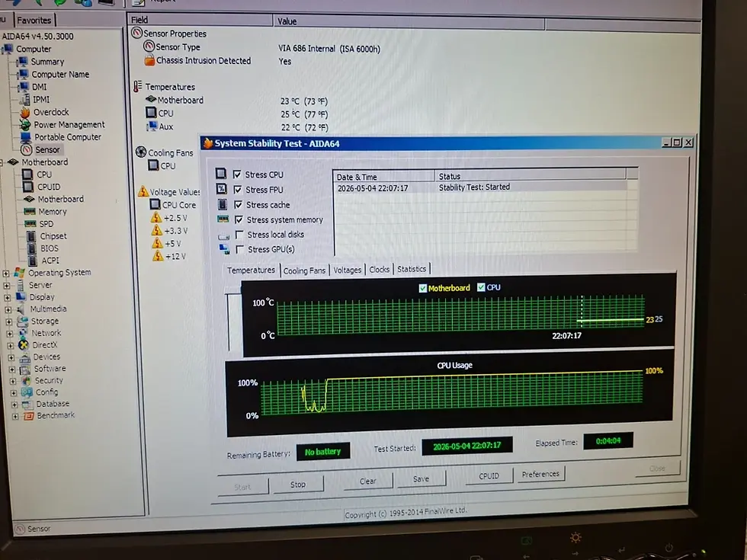Click the Status column header in log
747x560 pixels.
pos(531,176)
